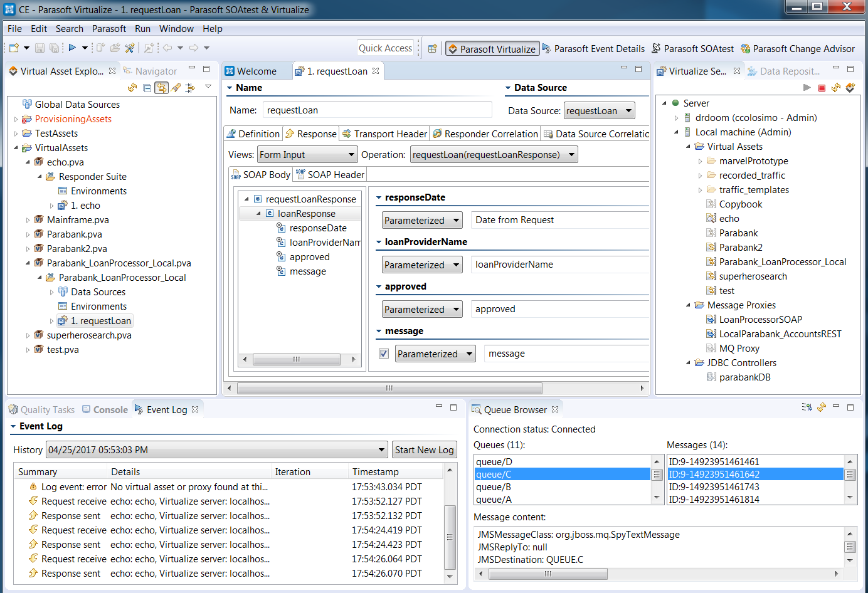868x593 pixels.
Task: Open the Window menu
Action: click(176, 29)
